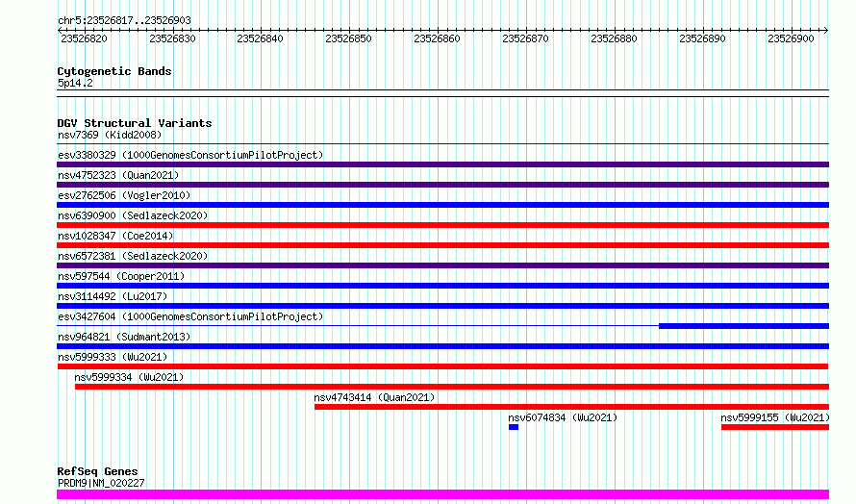Image resolution: width=856 pixels, height=504 pixels.
Task: Click the blue bar of esv2762506
Action: [x=442, y=205]
